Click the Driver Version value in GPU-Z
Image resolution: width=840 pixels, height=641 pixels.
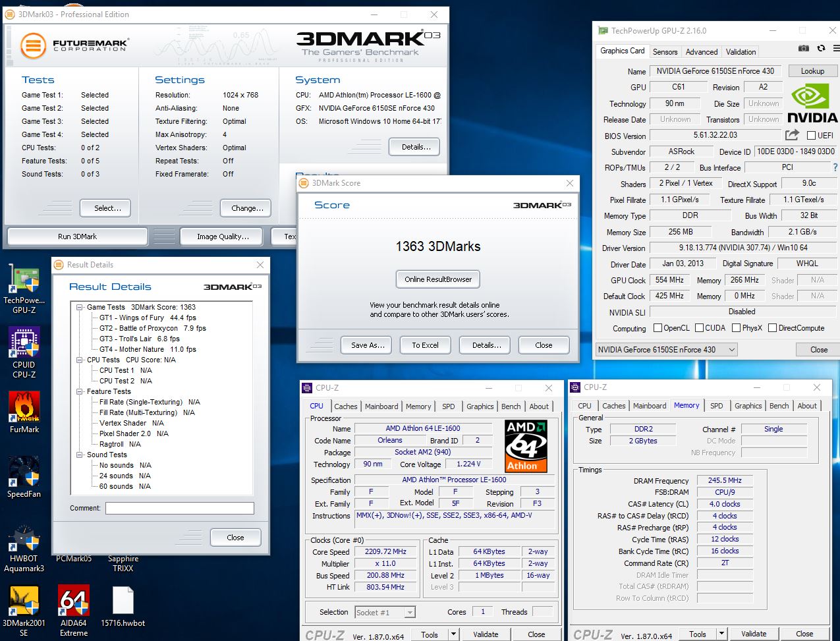pyautogui.click(x=742, y=248)
